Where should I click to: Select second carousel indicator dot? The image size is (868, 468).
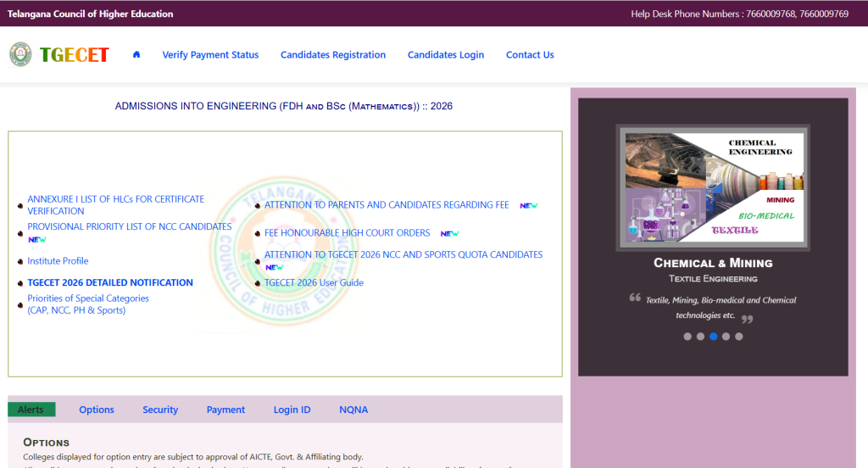coord(700,337)
